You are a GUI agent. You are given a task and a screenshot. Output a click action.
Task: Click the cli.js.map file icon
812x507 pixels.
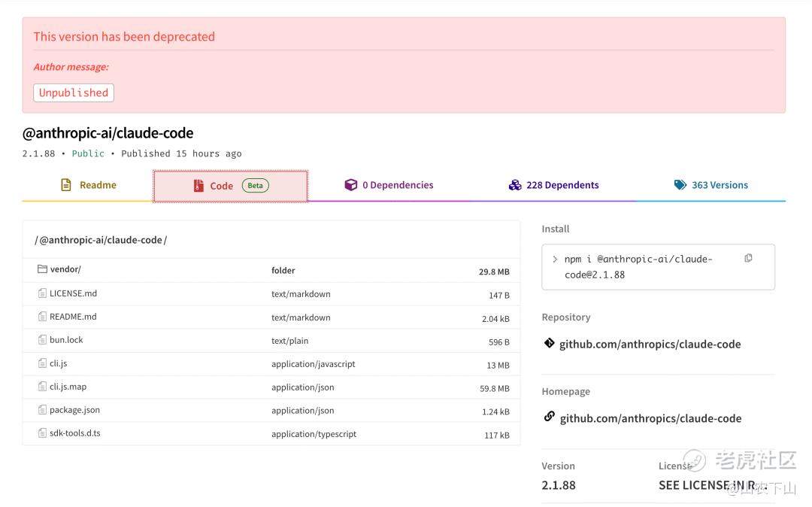pyautogui.click(x=42, y=387)
